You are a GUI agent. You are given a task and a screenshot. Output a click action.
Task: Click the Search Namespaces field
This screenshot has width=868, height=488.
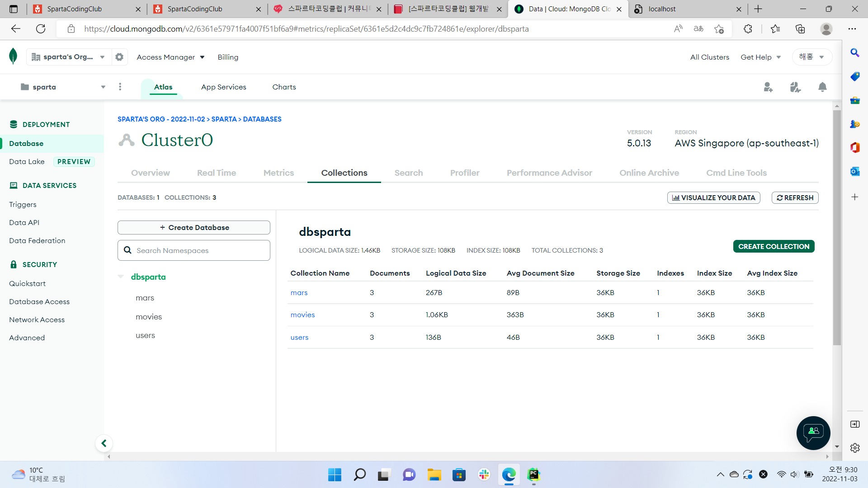[194, 250]
